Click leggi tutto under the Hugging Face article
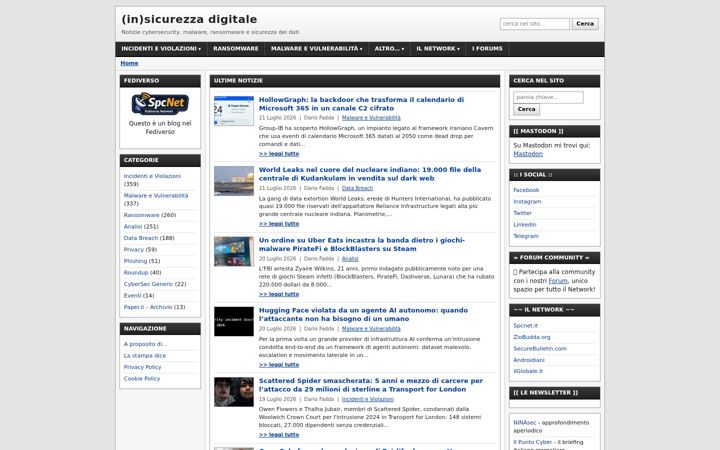This screenshot has width=720, height=450. pyautogui.click(x=279, y=365)
